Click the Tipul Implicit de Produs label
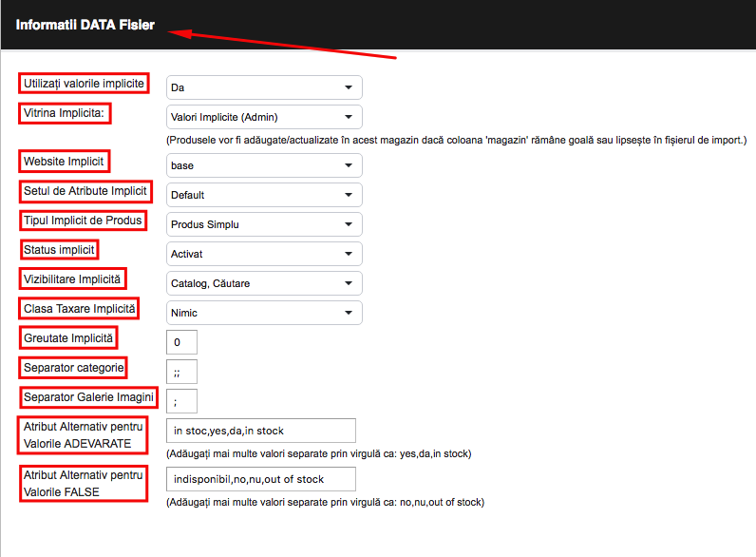756x557 pixels. pos(83,221)
